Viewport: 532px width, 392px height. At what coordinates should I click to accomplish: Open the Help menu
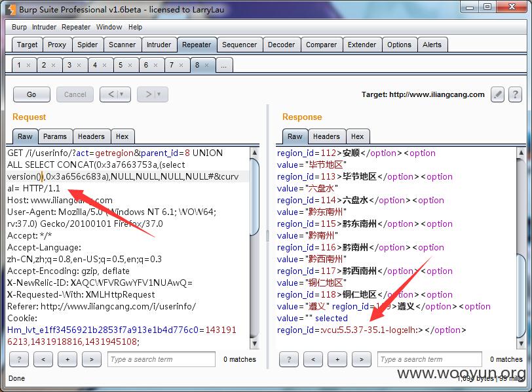pyautogui.click(x=135, y=27)
